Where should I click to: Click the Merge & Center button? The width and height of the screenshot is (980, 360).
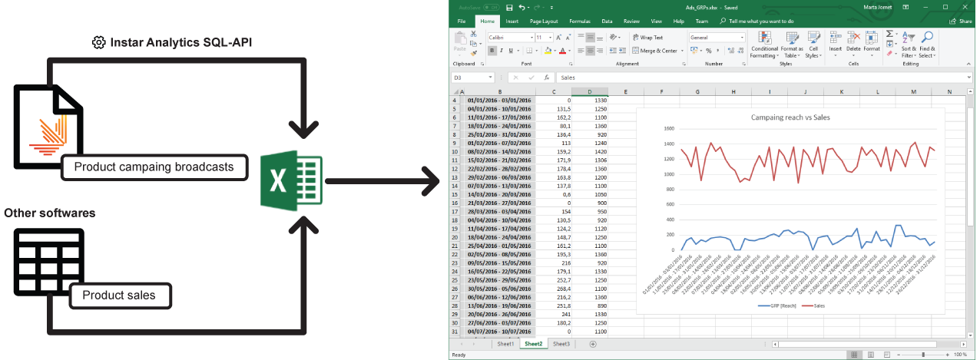[x=658, y=51]
